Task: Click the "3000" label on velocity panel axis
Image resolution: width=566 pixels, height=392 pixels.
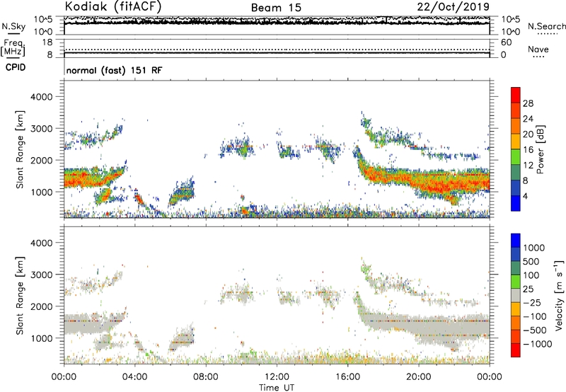Action: point(42,275)
